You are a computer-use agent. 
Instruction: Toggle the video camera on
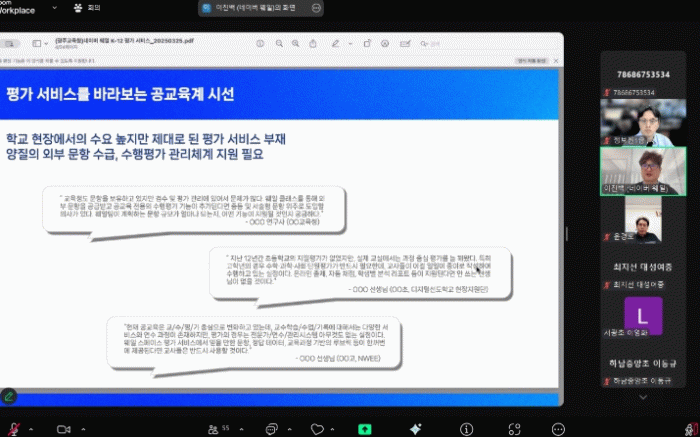pyautogui.click(x=62, y=427)
